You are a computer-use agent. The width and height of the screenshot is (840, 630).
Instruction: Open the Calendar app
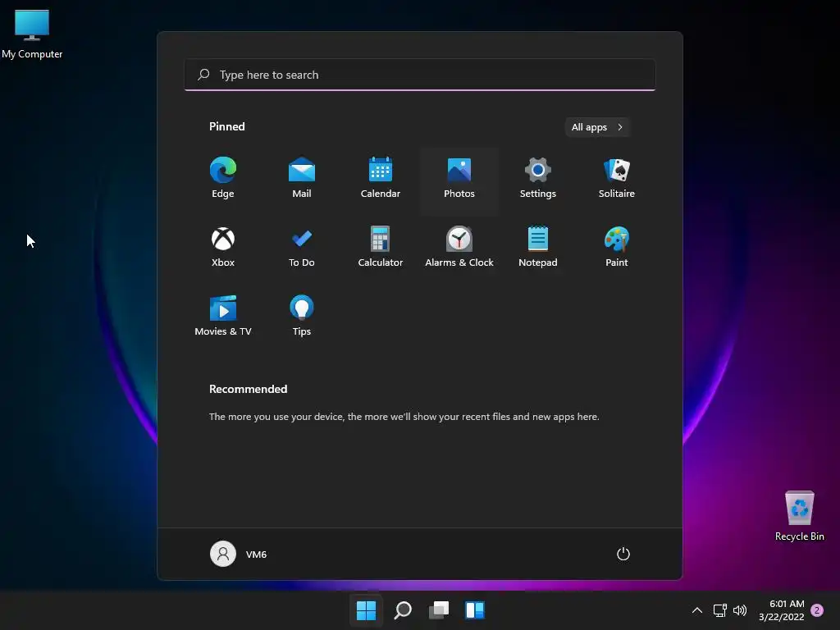point(381,179)
